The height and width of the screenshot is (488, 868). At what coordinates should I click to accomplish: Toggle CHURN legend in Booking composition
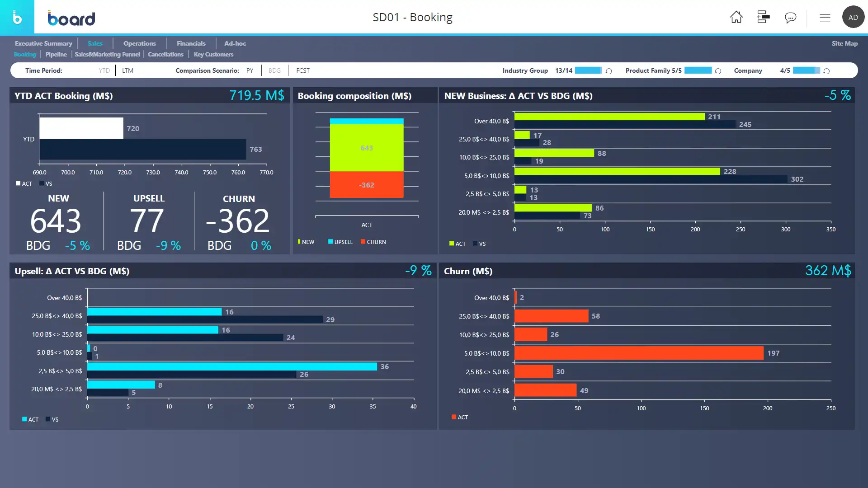pos(373,242)
